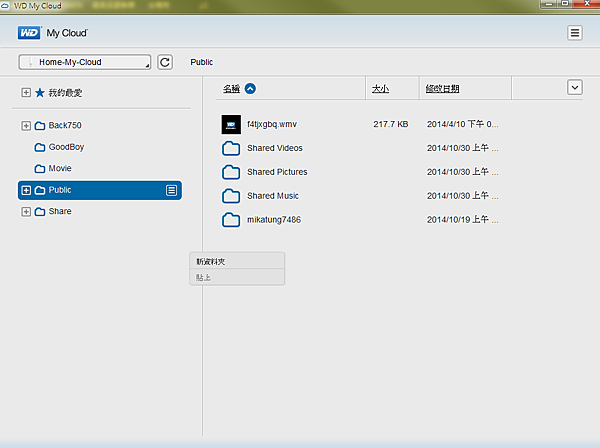Click the favorites star icon

tap(40, 93)
